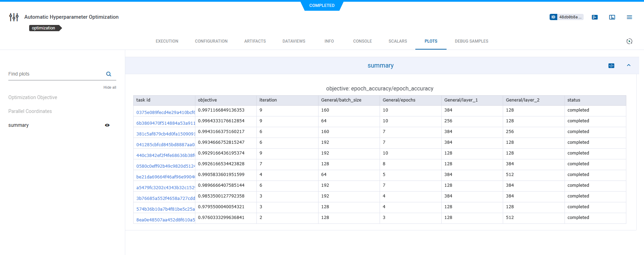Toggle visibility eye for summary plot
This screenshot has width=644, height=255.
[107, 125]
